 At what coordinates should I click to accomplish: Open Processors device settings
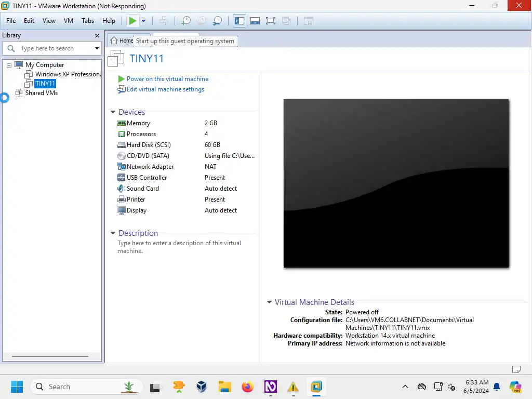[141, 134]
